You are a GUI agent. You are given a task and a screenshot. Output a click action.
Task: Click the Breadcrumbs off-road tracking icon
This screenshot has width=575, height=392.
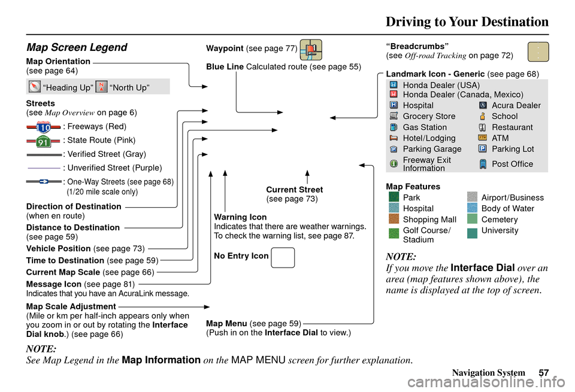pyautogui.click(x=538, y=52)
